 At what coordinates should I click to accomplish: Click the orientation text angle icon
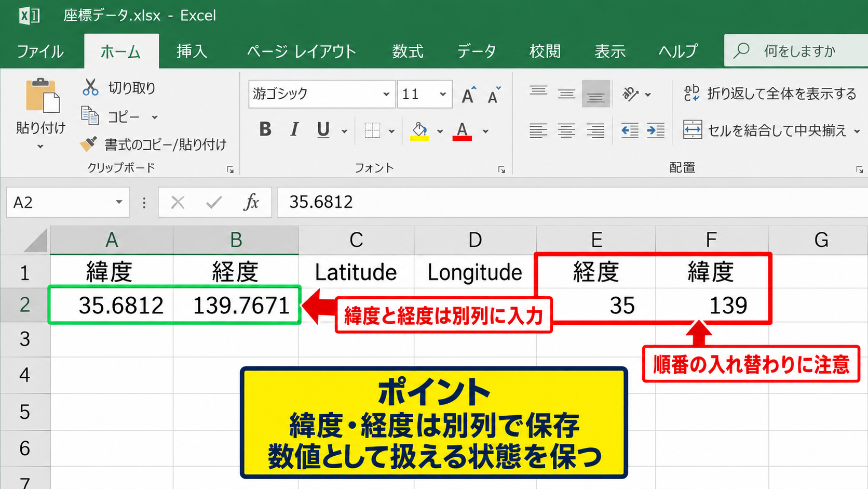630,94
